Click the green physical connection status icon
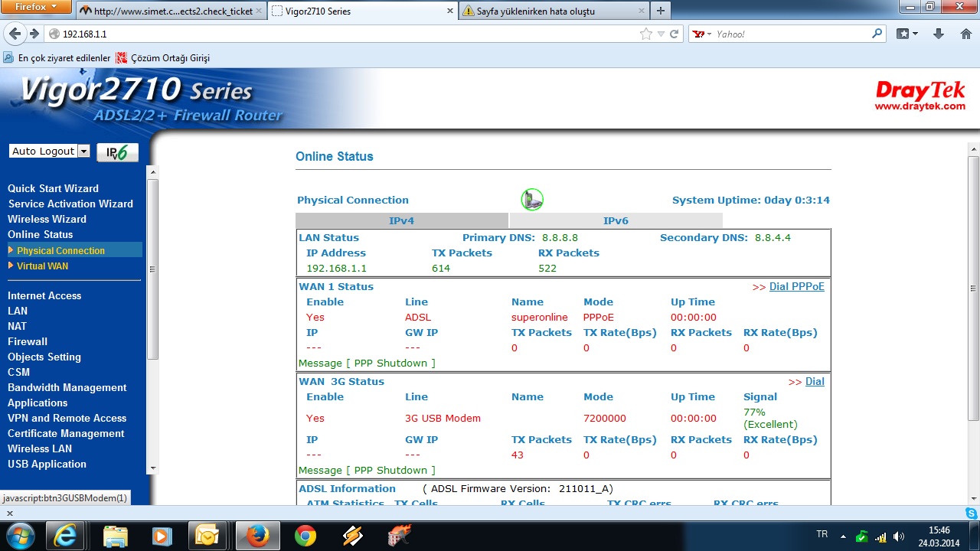 pyautogui.click(x=532, y=200)
